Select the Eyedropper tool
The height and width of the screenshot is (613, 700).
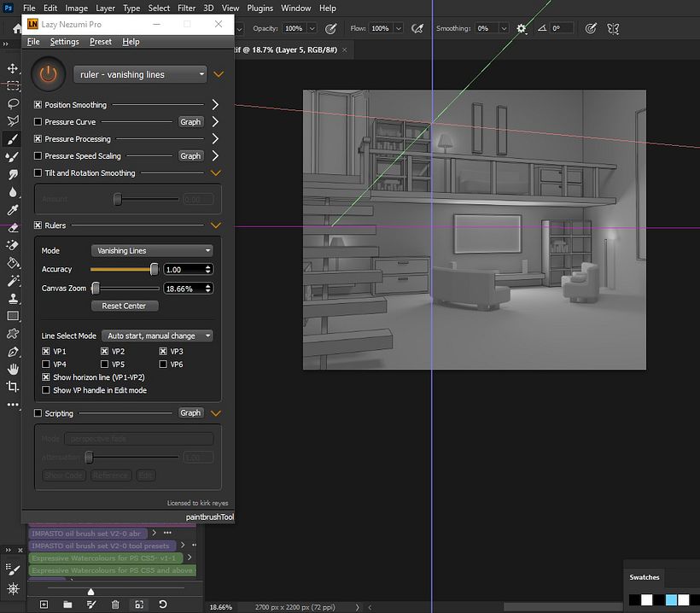click(13, 210)
